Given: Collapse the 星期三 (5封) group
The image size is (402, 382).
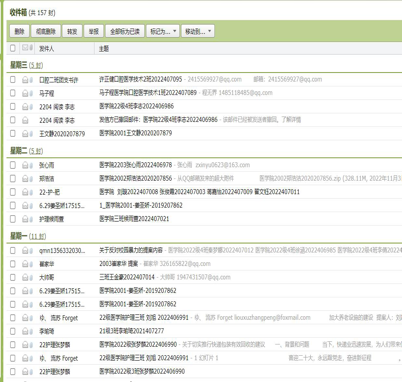Looking at the screenshot, I should [x=26, y=65].
